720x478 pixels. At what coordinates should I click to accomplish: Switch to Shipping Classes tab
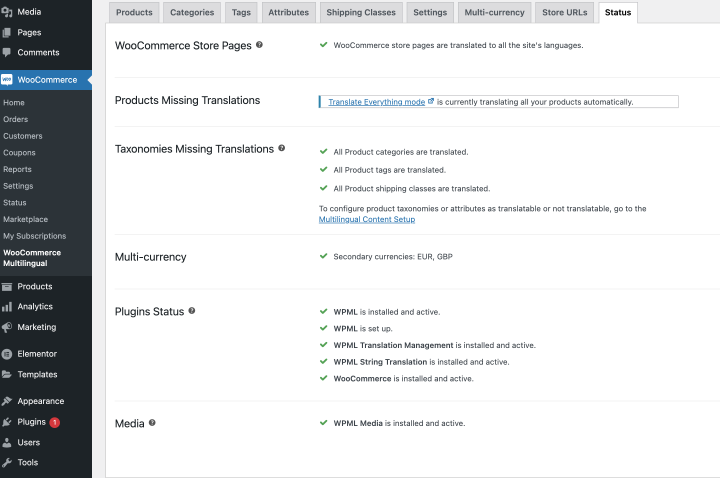pos(361,12)
